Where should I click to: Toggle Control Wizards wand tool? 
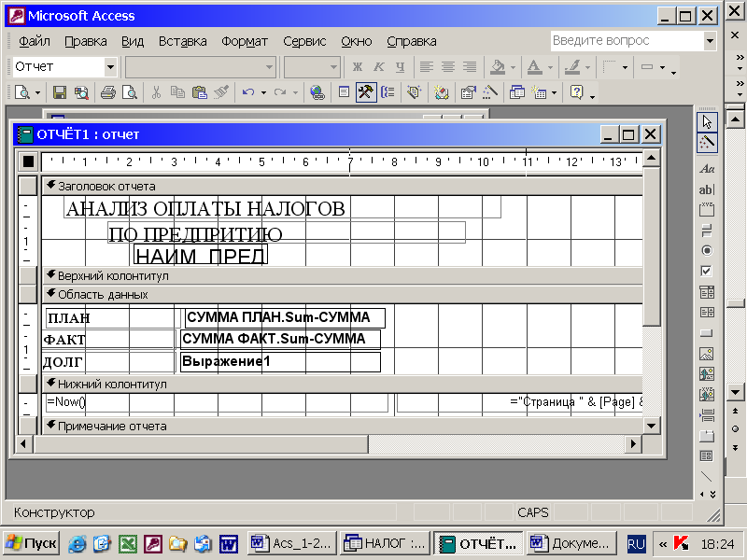(x=707, y=143)
